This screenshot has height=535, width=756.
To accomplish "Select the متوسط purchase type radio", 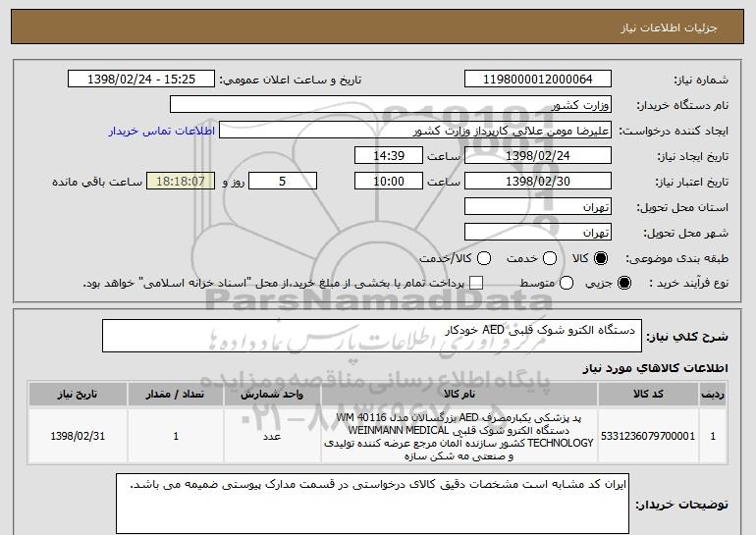I will [x=567, y=283].
